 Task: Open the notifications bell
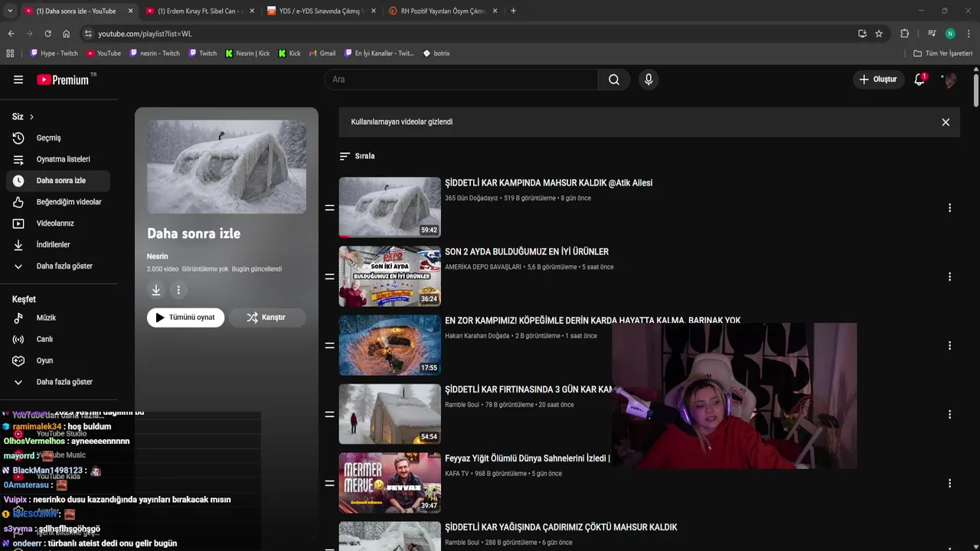pos(920,80)
